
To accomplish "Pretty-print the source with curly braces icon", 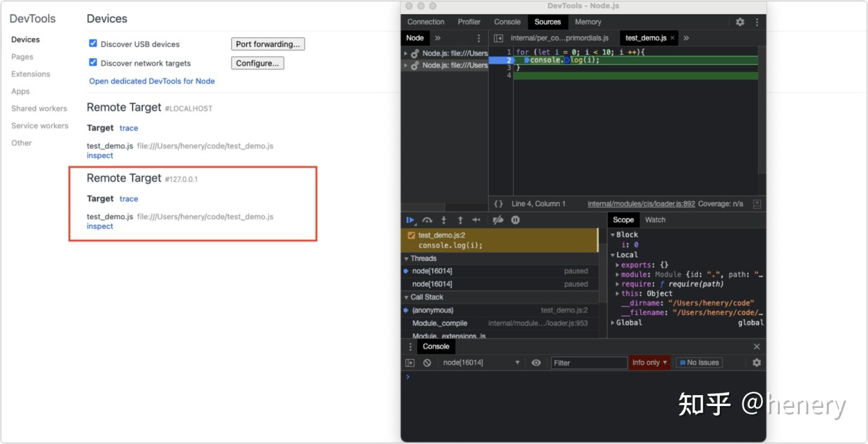I will pyautogui.click(x=498, y=204).
